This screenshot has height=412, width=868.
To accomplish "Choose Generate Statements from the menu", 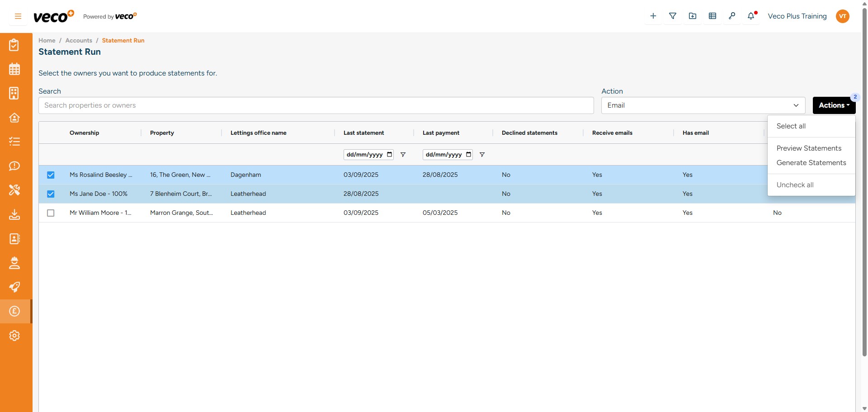I will [811, 163].
